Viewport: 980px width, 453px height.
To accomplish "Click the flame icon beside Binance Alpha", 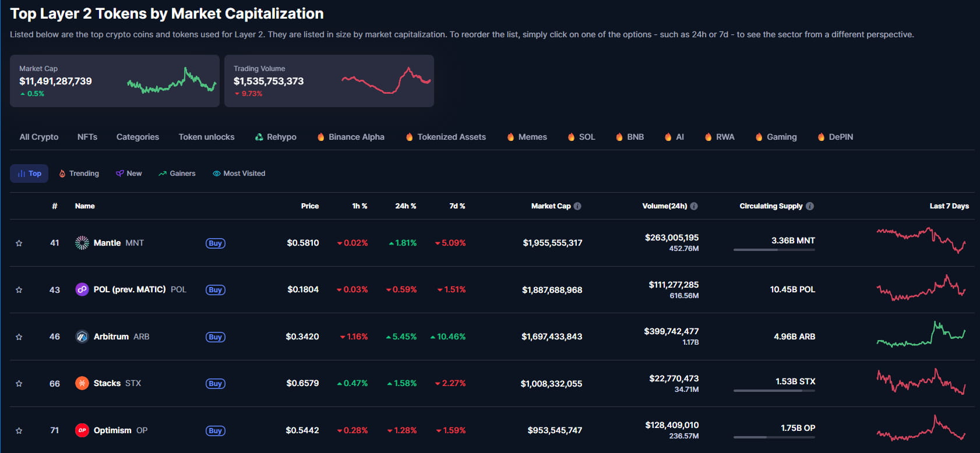I will [320, 137].
